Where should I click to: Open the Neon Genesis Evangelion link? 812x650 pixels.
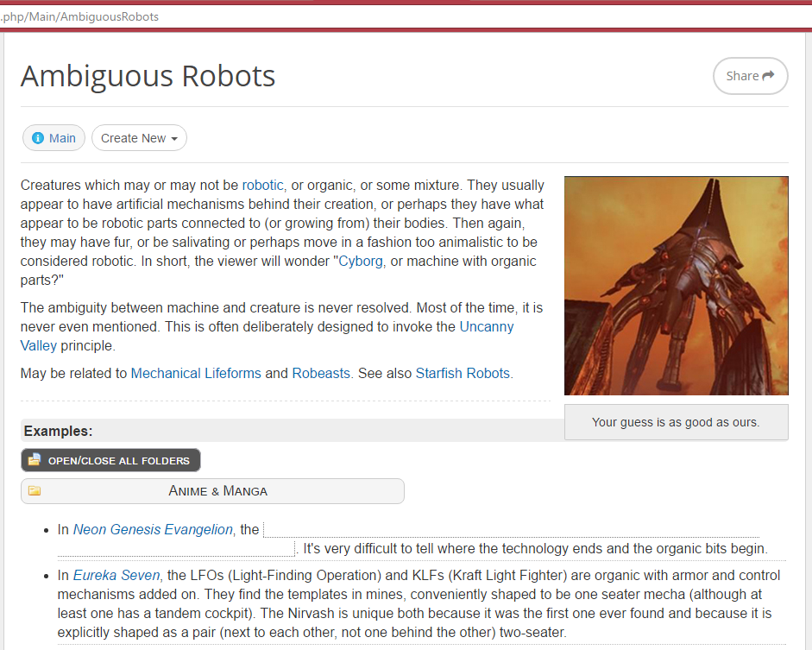[x=153, y=529]
